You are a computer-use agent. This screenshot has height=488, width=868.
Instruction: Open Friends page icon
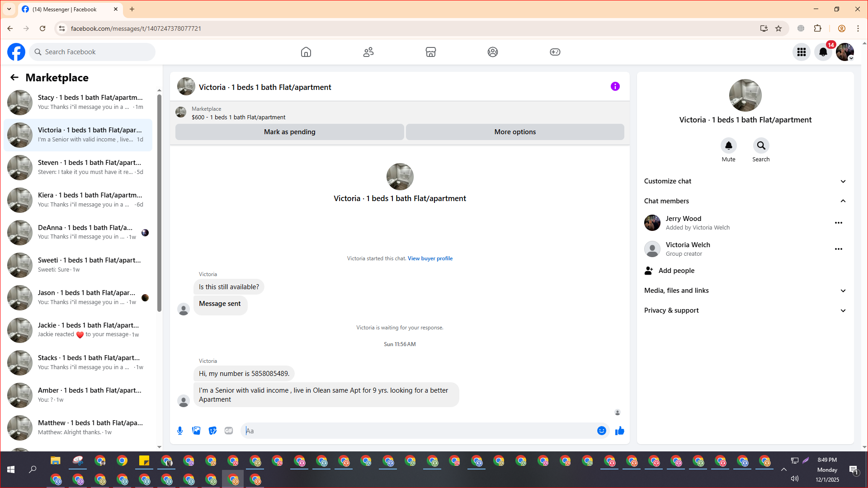tap(368, 52)
